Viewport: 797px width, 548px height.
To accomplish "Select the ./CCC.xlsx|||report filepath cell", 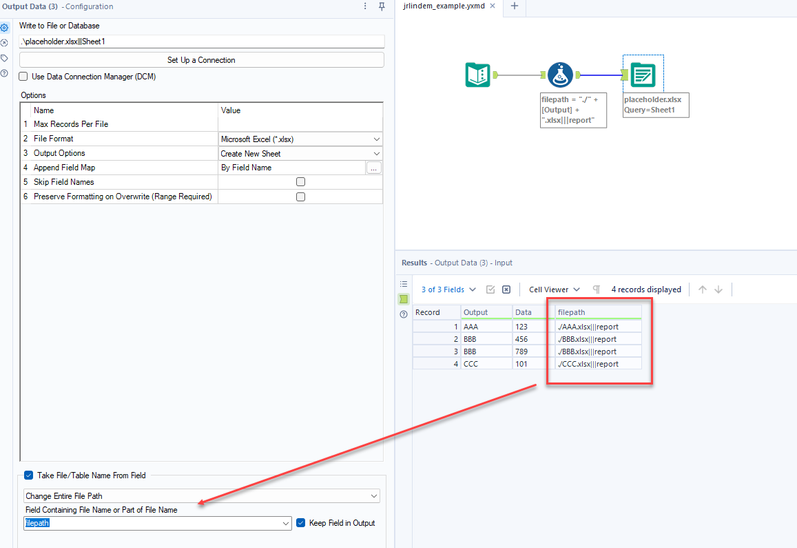I will [x=598, y=364].
